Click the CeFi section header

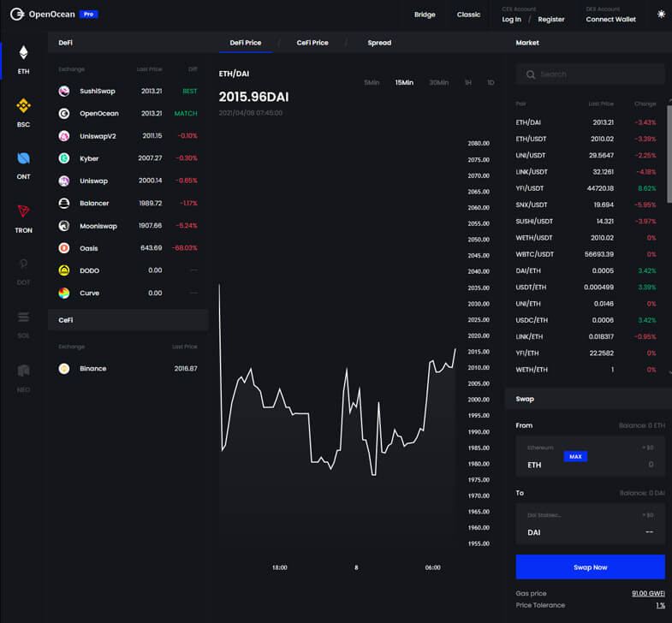(x=128, y=320)
